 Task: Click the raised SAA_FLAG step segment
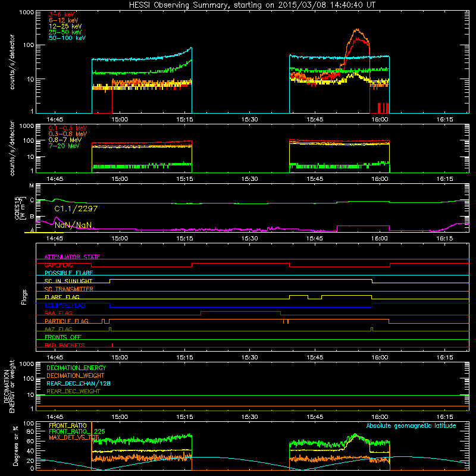[x=240, y=311]
